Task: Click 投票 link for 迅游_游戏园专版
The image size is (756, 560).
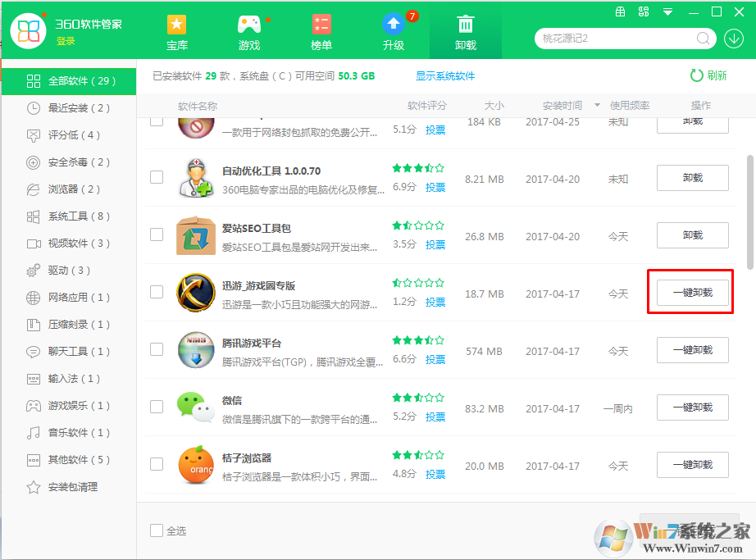Action: (x=435, y=302)
